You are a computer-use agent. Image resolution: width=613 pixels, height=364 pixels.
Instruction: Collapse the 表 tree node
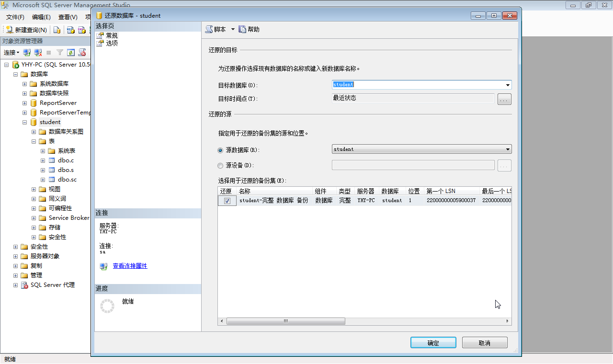[x=34, y=141]
